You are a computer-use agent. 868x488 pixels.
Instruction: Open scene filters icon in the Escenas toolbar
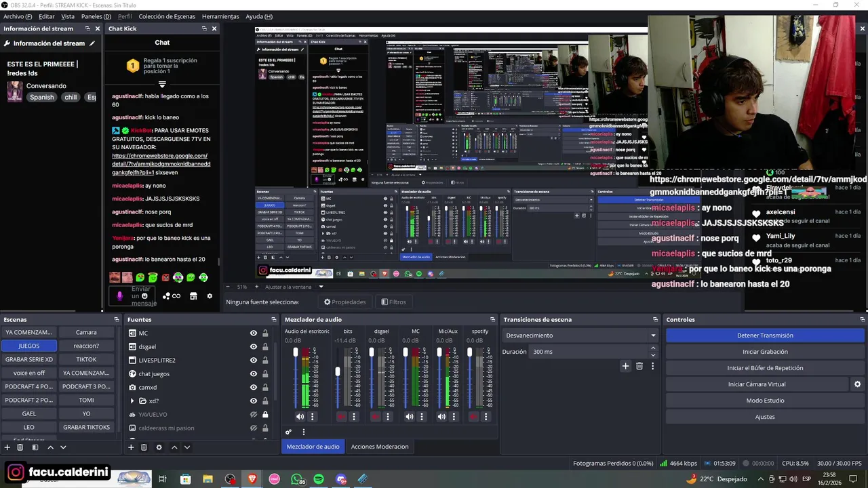pyautogui.click(x=35, y=447)
